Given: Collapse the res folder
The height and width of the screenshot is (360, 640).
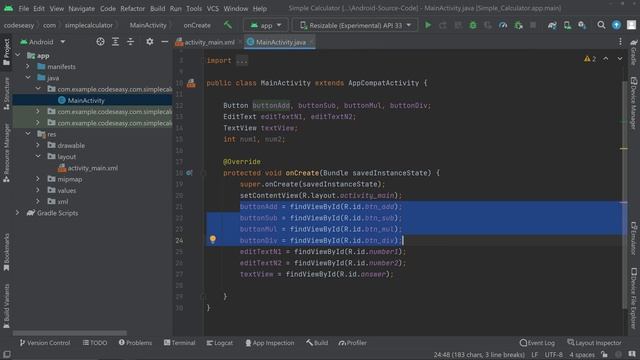Looking at the screenshot, I should click(28, 133).
